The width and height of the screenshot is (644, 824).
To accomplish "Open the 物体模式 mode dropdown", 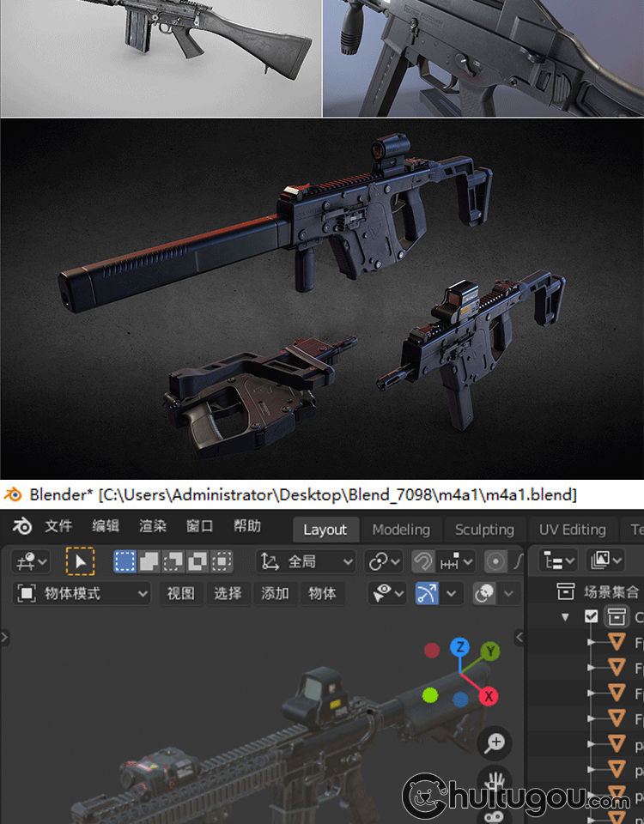I will (x=82, y=594).
